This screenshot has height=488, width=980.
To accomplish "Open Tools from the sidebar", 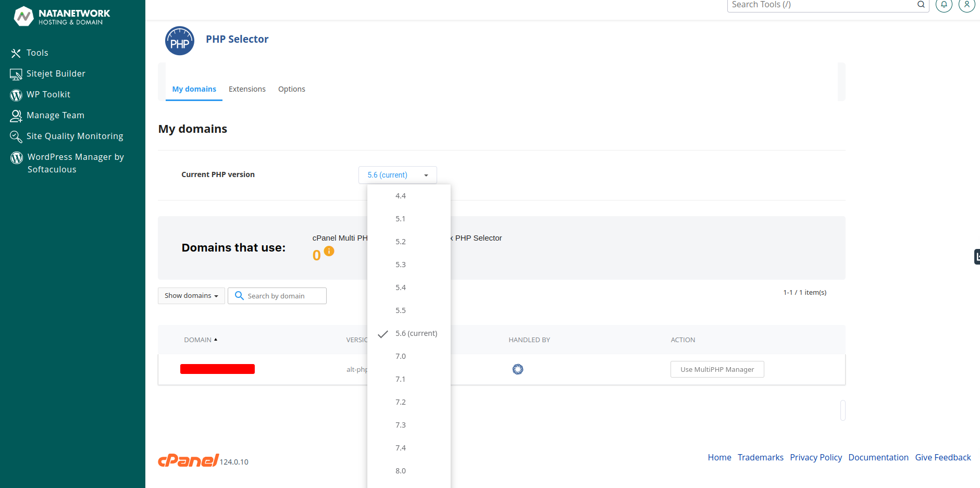I will (x=37, y=53).
